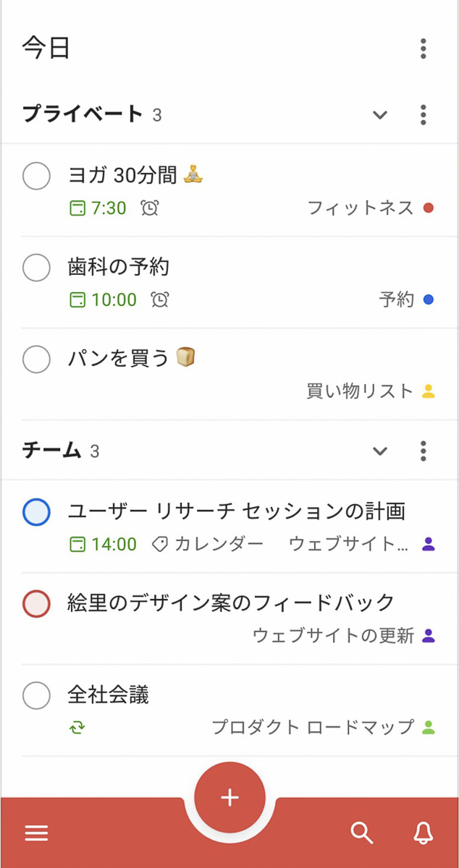Complete the ヨガ 30分間 task checkbox
The width and height of the screenshot is (459, 868).
pyautogui.click(x=36, y=176)
